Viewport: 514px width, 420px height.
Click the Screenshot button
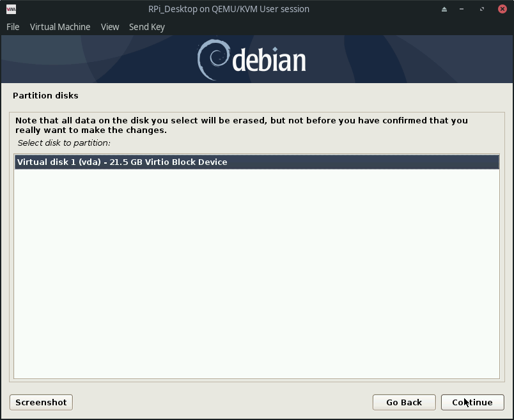[x=41, y=402]
